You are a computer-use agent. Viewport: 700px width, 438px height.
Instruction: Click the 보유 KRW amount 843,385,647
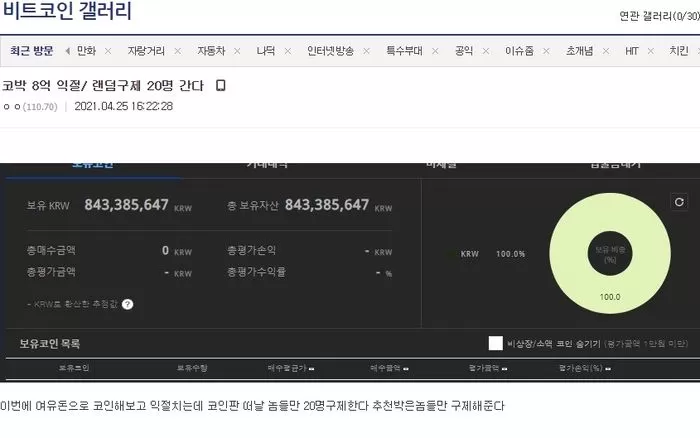click(x=126, y=205)
